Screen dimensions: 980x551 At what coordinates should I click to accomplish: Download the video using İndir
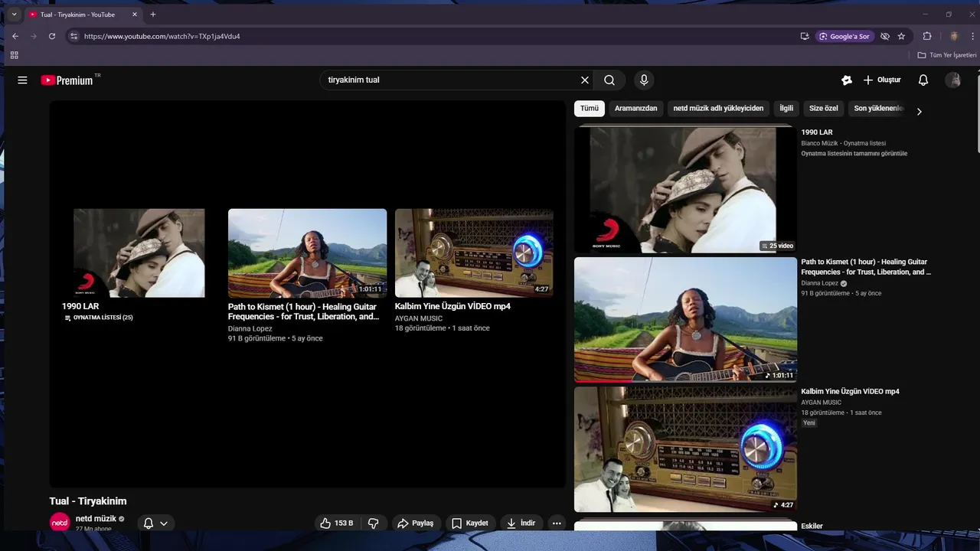point(521,523)
